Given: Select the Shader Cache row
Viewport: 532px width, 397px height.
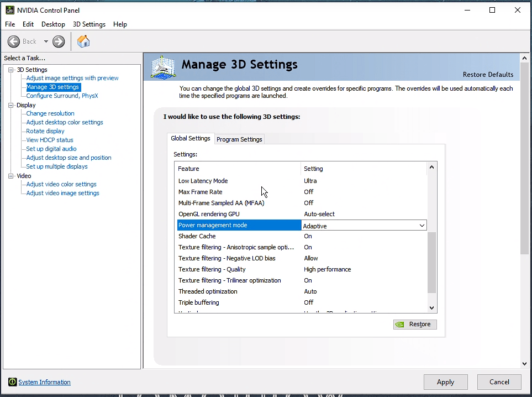Looking at the screenshot, I should (x=302, y=236).
